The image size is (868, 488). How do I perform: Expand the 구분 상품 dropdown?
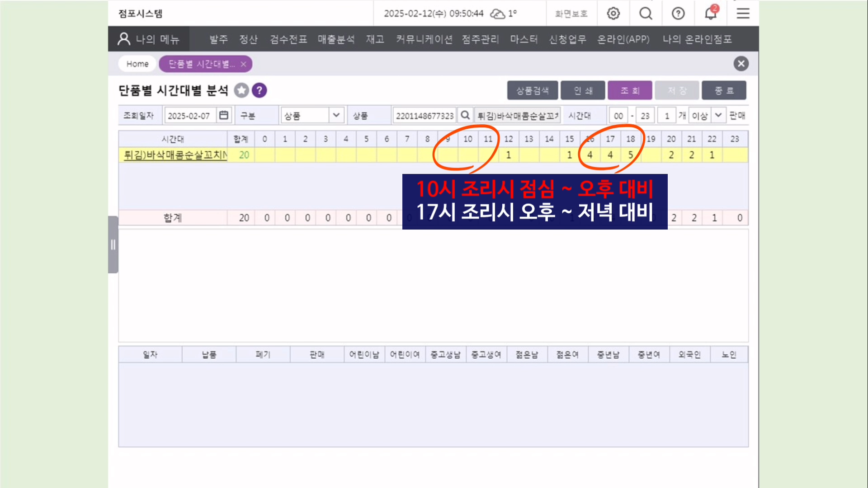coord(336,115)
